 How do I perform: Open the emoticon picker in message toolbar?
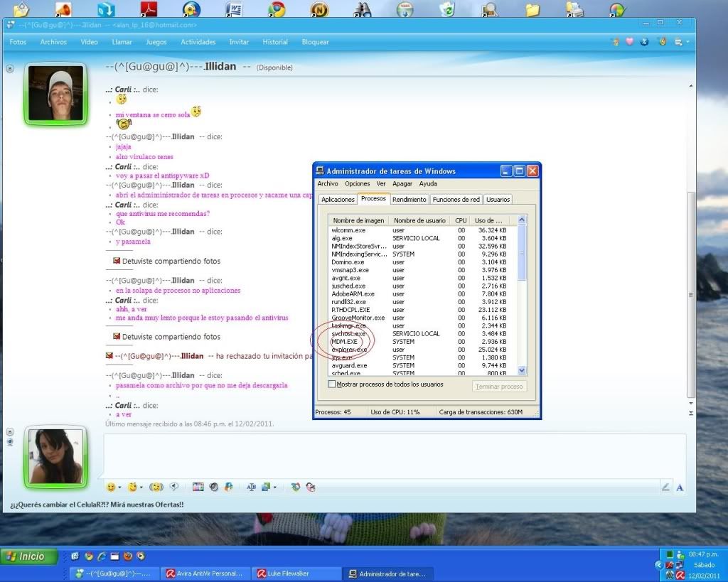click(110, 487)
